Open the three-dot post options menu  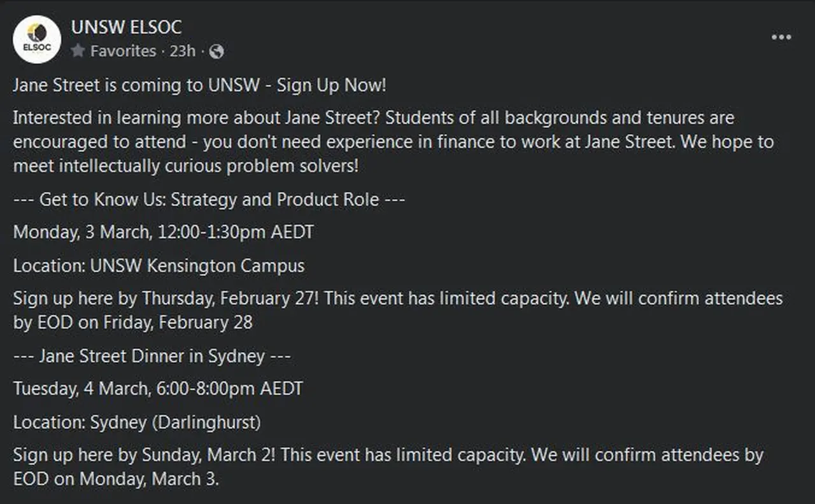781,38
